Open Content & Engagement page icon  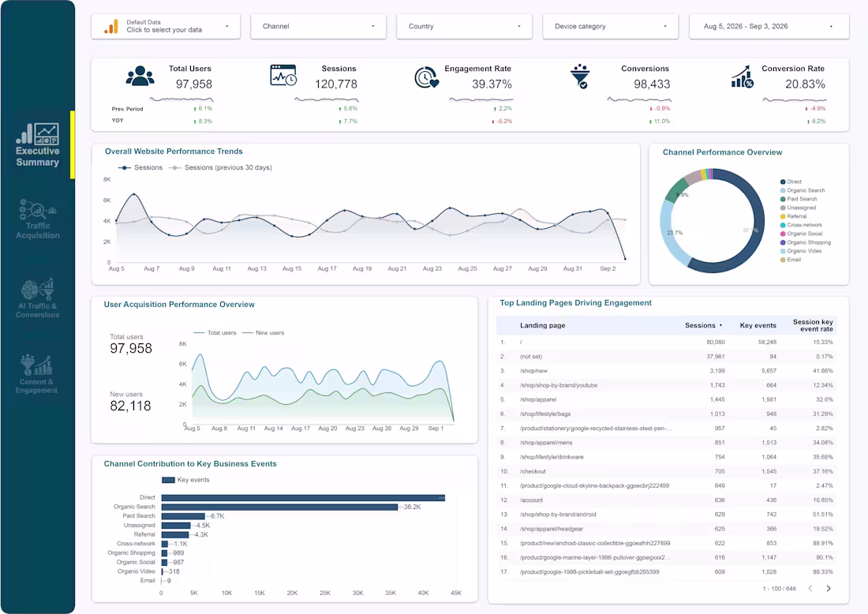point(36,365)
